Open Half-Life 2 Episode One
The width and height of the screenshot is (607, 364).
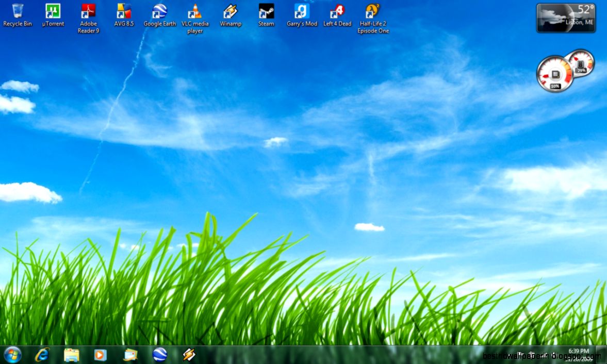pos(373,11)
